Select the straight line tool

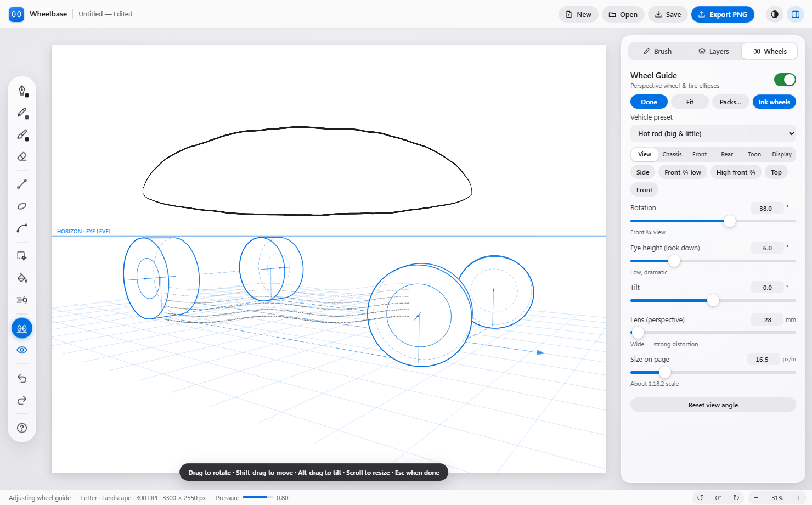coord(22,184)
